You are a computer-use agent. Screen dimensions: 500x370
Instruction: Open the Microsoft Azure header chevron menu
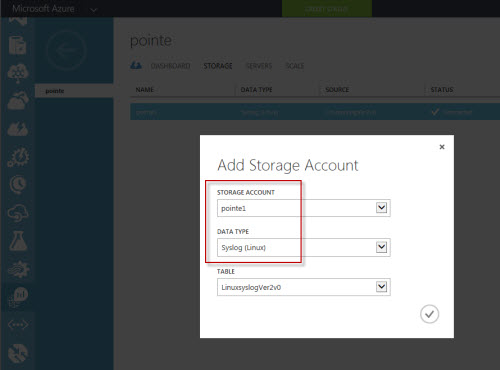click(94, 10)
